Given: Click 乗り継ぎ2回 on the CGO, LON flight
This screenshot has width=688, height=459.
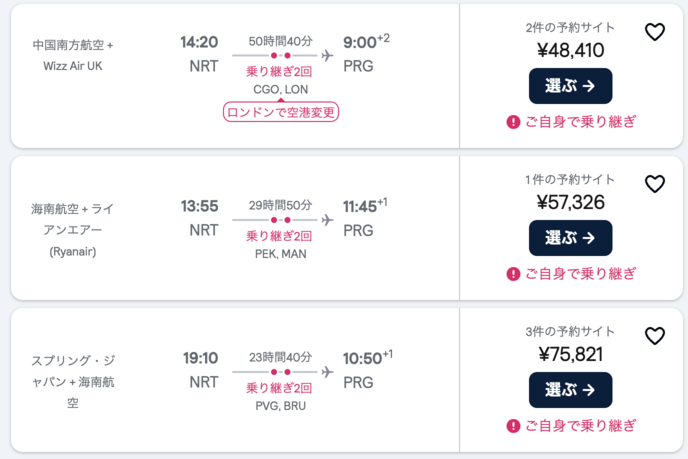Looking at the screenshot, I should pos(280,71).
